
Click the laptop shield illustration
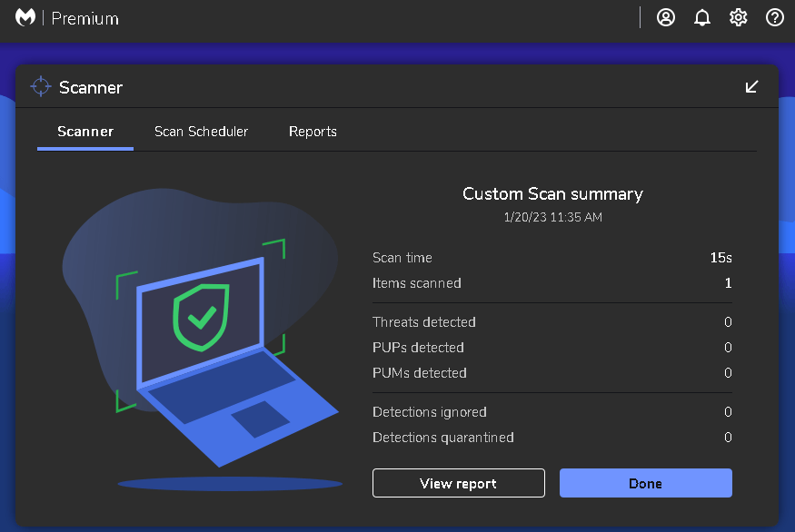click(x=203, y=340)
